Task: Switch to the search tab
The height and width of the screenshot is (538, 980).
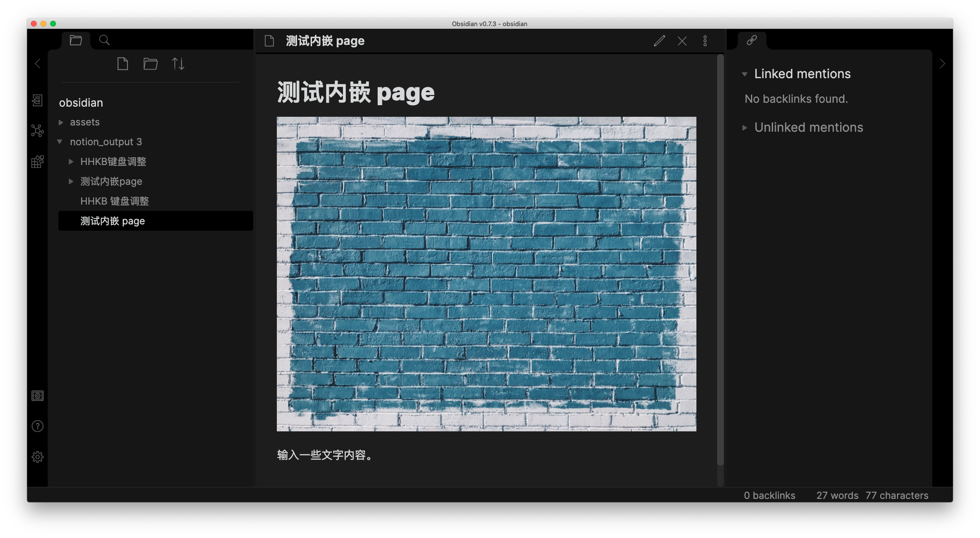Action: (104, 40)
